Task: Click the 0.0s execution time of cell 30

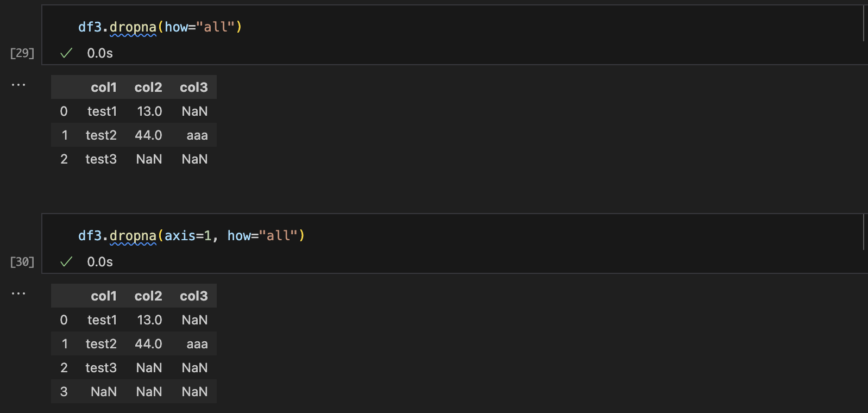Action: pyautogui.click(x=100, y=262)
